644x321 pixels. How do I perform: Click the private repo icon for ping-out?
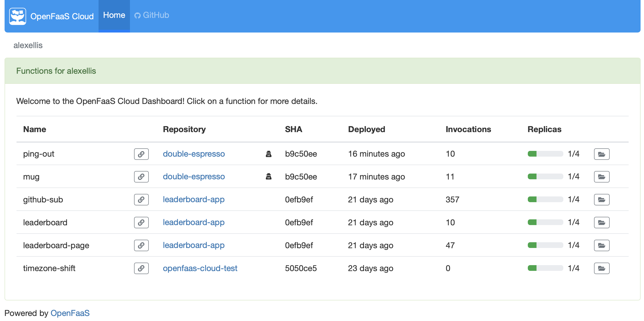coord(269,154)
